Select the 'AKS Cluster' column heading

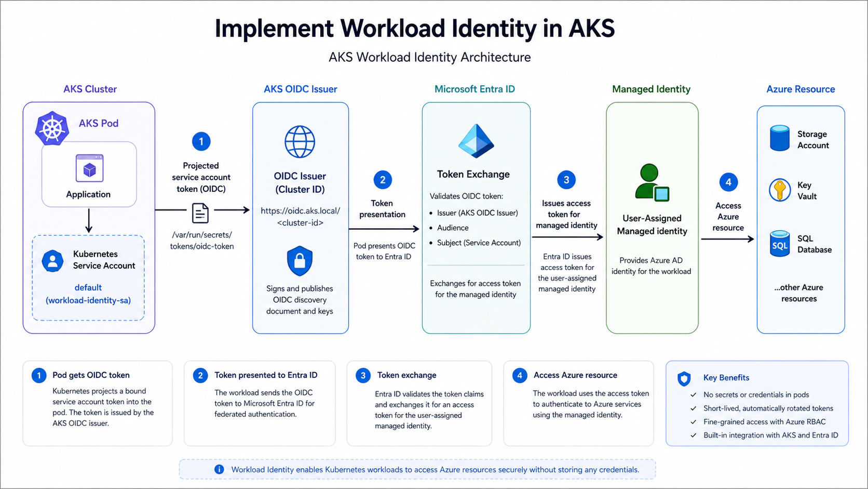tap(90, 89)
